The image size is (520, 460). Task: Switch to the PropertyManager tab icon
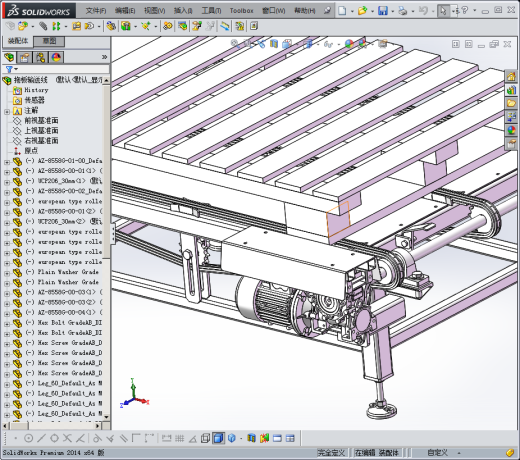pyautogui.click(x=25, y=57)
